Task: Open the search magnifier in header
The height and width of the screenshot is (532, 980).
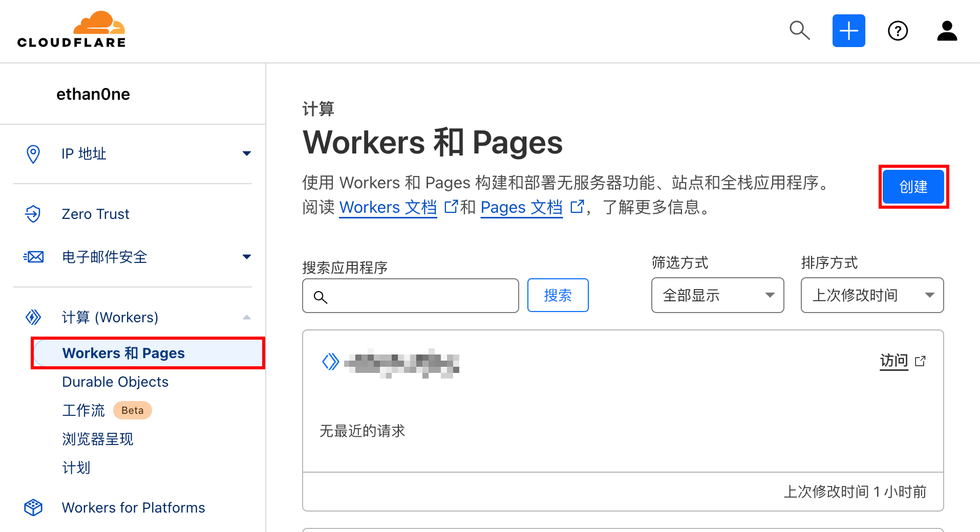Action: tap(799, 31)
